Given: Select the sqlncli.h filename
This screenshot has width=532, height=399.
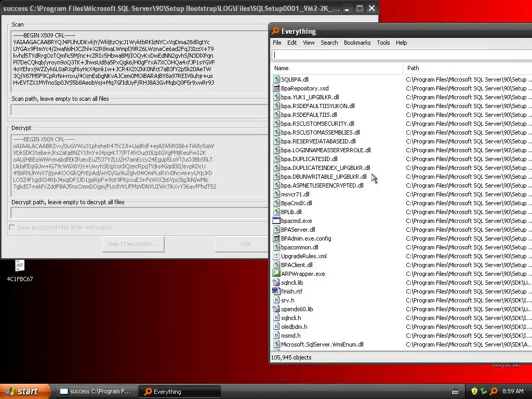Looking at the screenshot, I should point(291,317).
